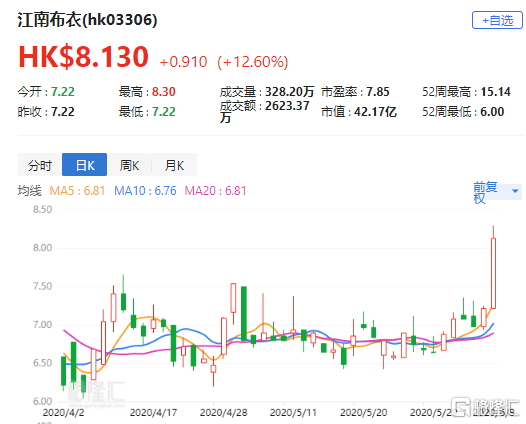Screen dimensions: 526x424
Task: Click the 2020/4/28 date axis label
Action: coord(223,413)
